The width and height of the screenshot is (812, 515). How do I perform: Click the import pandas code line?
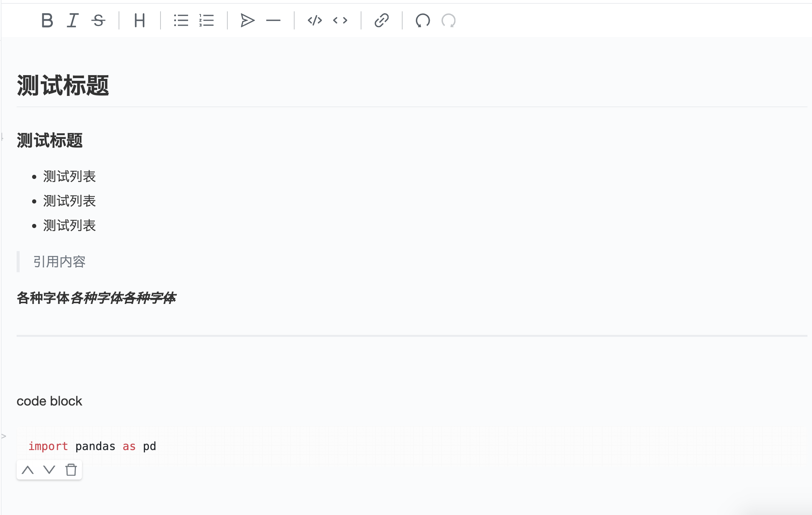tap(93, 446)
